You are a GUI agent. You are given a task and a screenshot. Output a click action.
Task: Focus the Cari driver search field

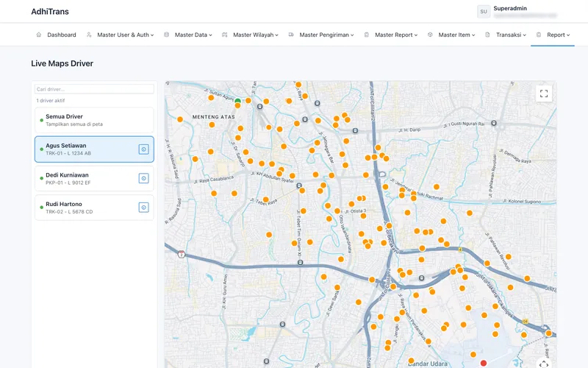(94, 89)
